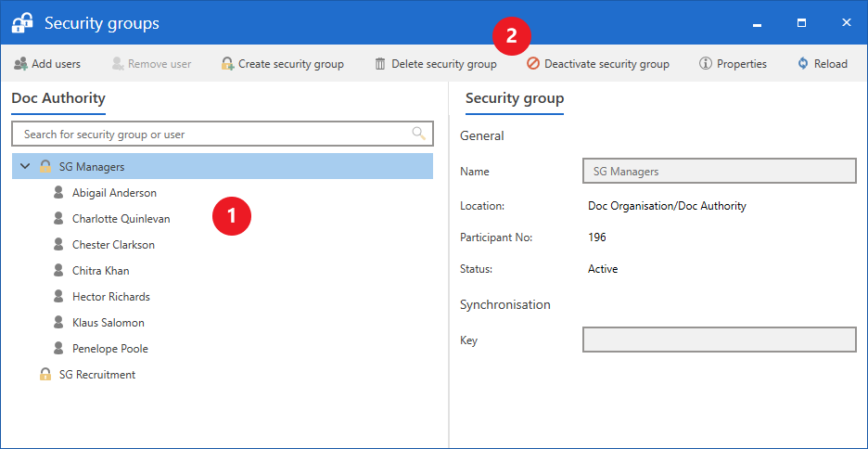
Task: Select the SG Recruitment security group
Action: (x=96, y=375)
